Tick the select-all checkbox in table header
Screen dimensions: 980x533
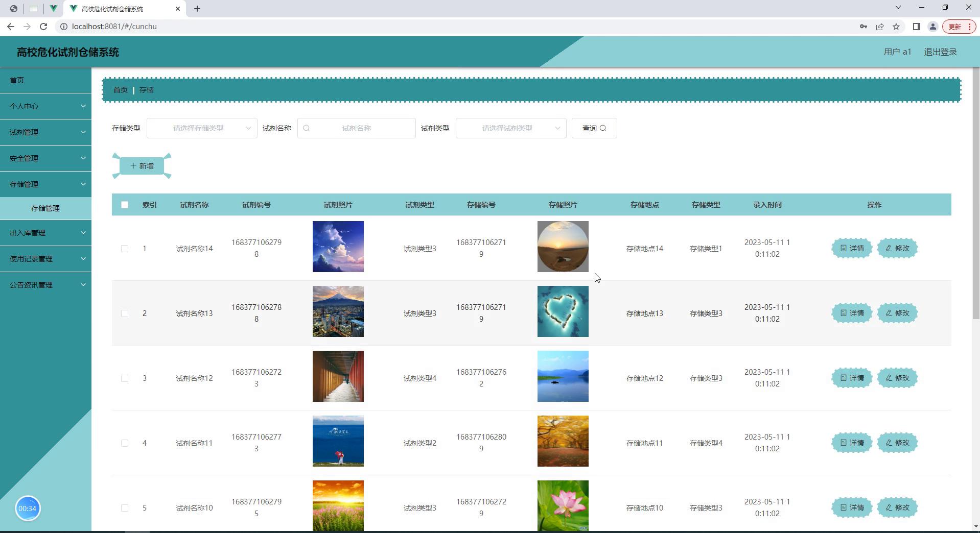point(125,205)
